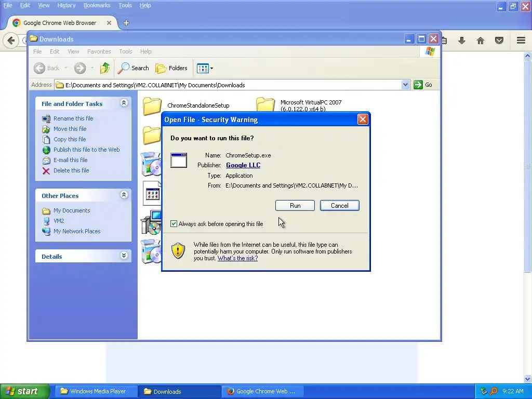The width and height of the screenshot is (532, 399).
Task: Expand the Address bar dropdown
Action: click(405, 85)
